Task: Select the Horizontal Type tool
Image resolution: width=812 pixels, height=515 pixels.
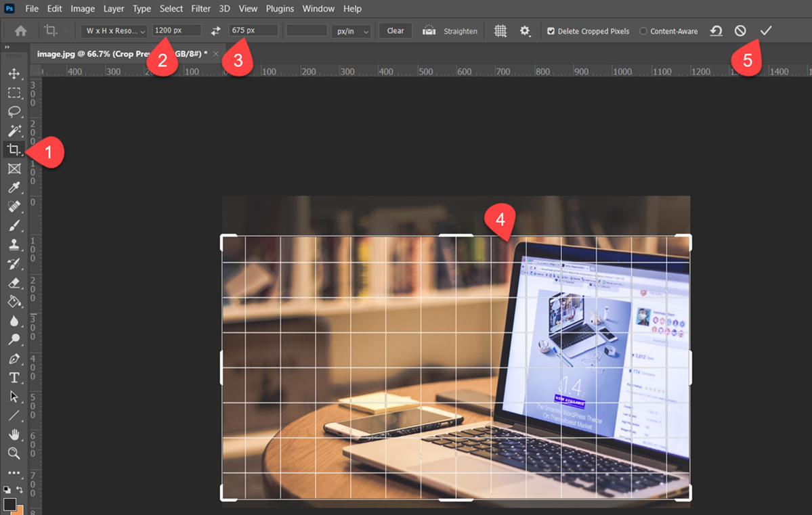Action: pyautogui.click(x=14, y=378)
